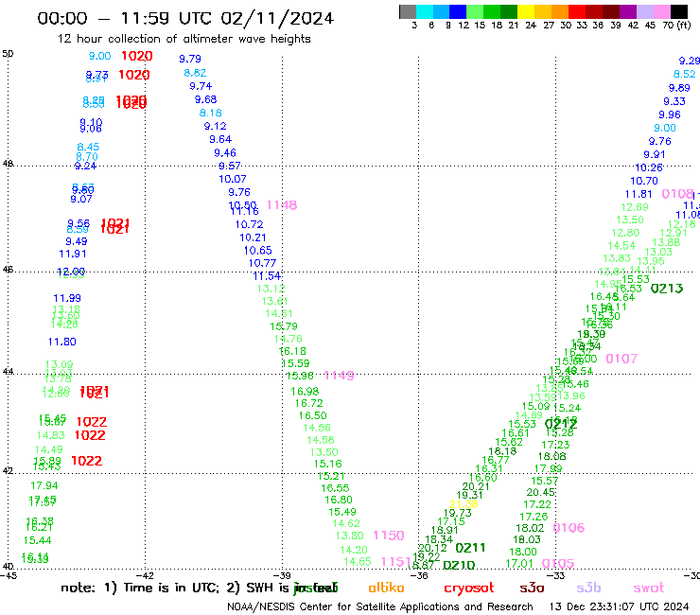700x615 pixels.
Task: Click the pink swot legend label
Action: [649, 589]
